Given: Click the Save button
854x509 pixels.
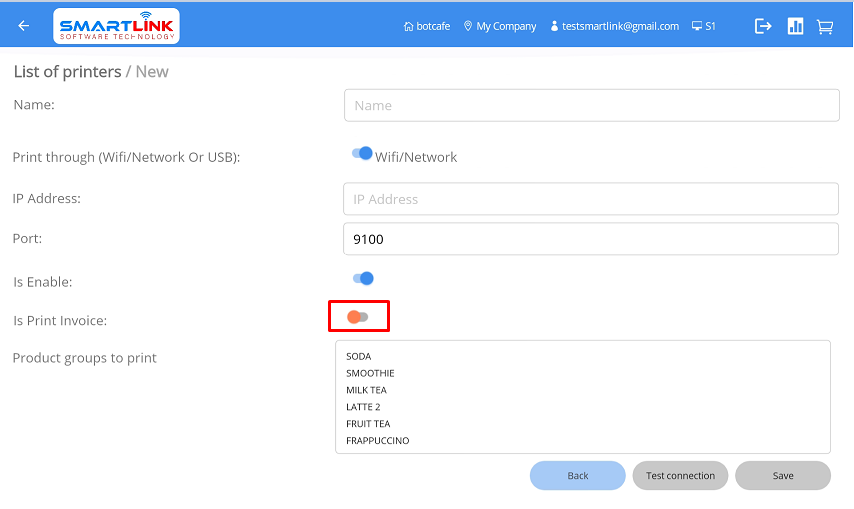Looking at the screenshot, I should point(783,476).
